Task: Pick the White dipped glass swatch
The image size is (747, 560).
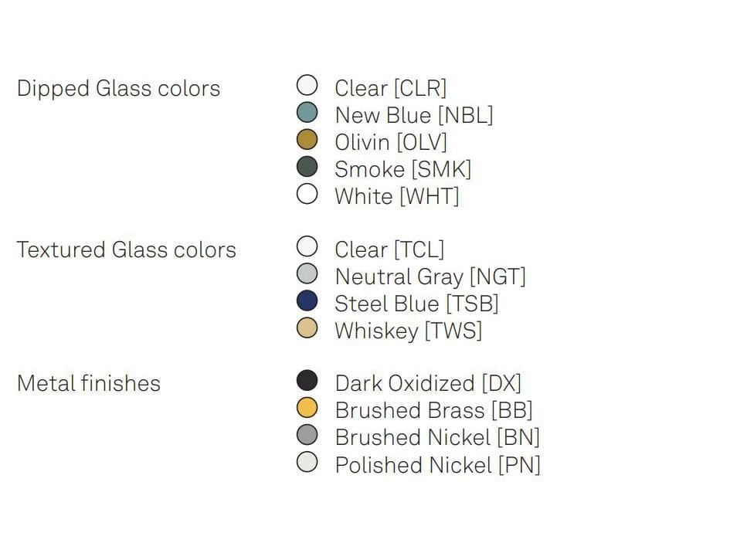Action: (x=307, y=194)
